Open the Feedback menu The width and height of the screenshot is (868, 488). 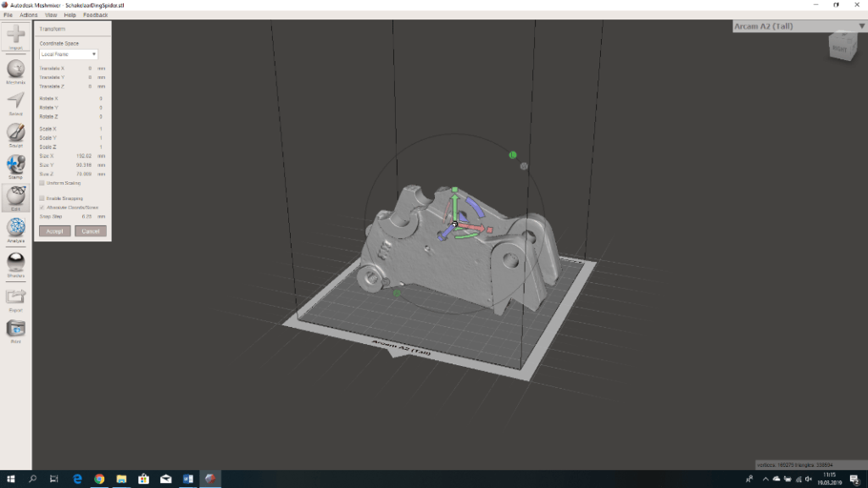pyautogui.click(x=95, y=15)
